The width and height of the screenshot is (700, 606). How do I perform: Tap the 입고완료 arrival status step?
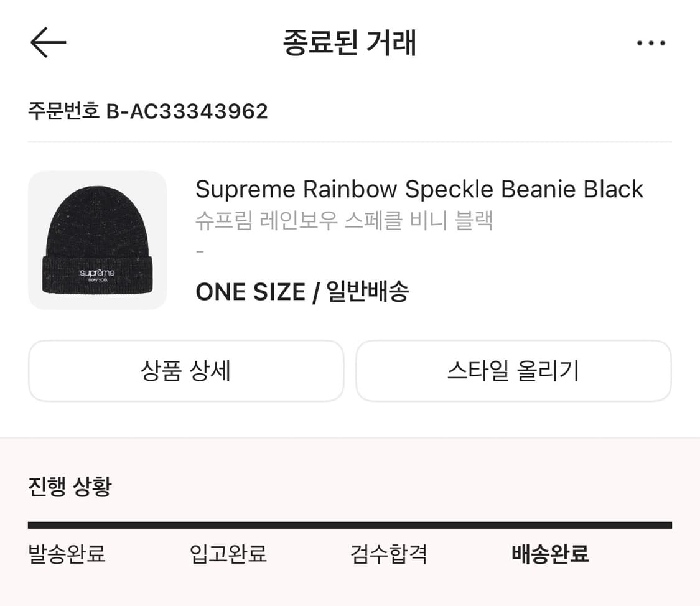coord(227,554)
